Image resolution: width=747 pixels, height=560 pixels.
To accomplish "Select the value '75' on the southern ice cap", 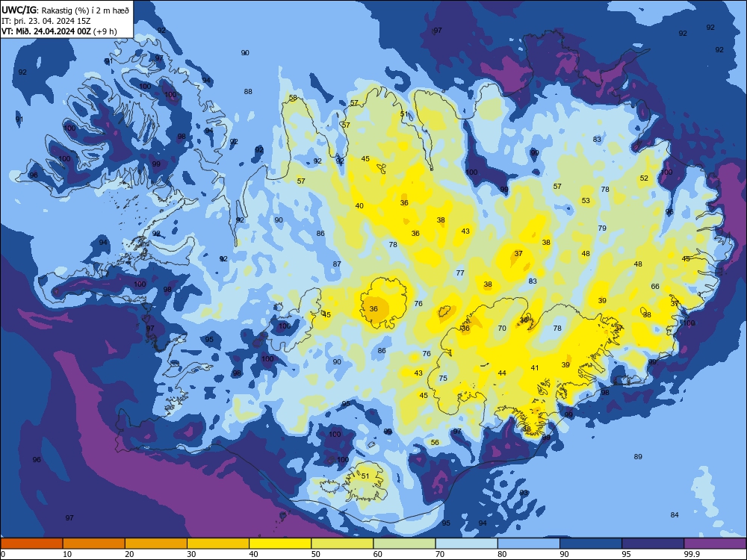I will click(443, 378).
